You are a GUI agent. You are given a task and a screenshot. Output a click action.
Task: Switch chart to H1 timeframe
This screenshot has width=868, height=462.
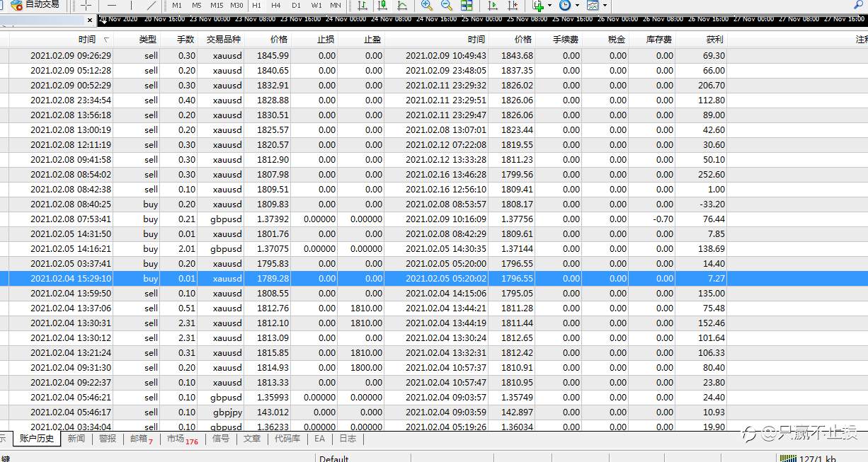(256, 6)
